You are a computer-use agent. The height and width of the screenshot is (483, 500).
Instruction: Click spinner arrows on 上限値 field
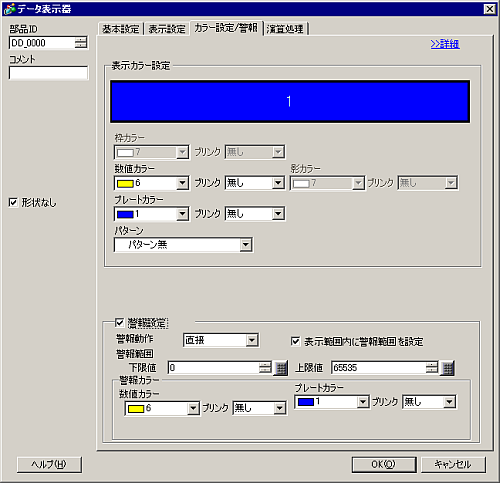click(x=432, y=368)
